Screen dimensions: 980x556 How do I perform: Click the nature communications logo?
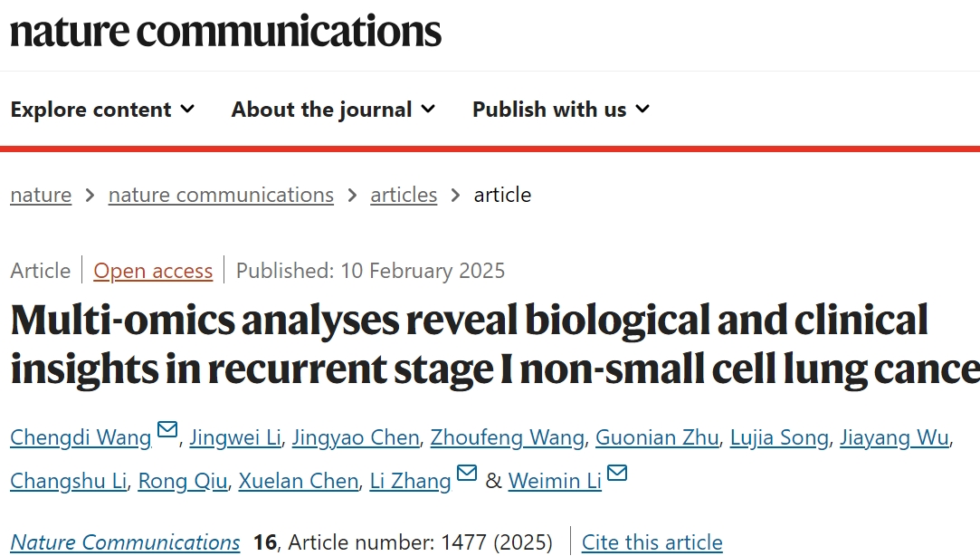coord(225,32)
